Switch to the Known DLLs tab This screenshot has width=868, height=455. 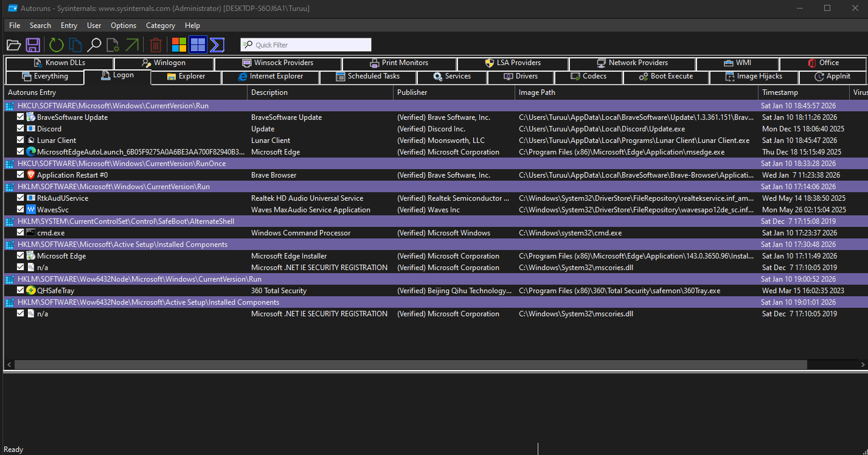[x=59, y=63]
